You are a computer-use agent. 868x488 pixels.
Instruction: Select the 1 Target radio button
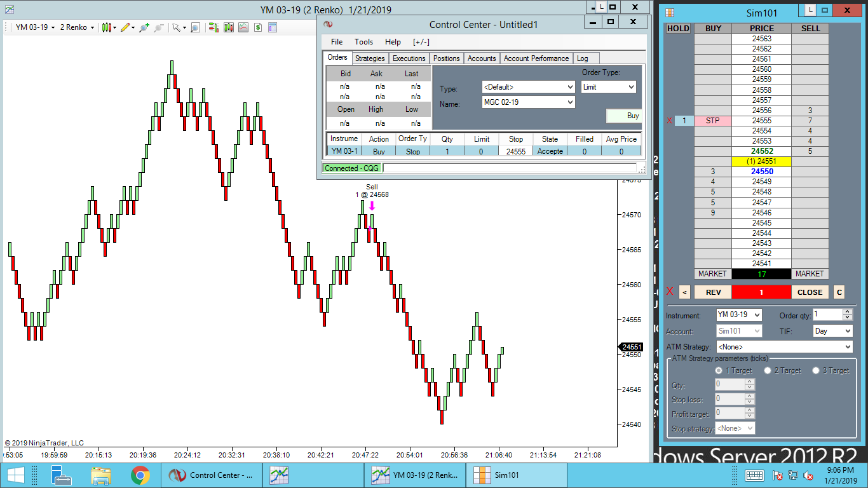[719, 370]
